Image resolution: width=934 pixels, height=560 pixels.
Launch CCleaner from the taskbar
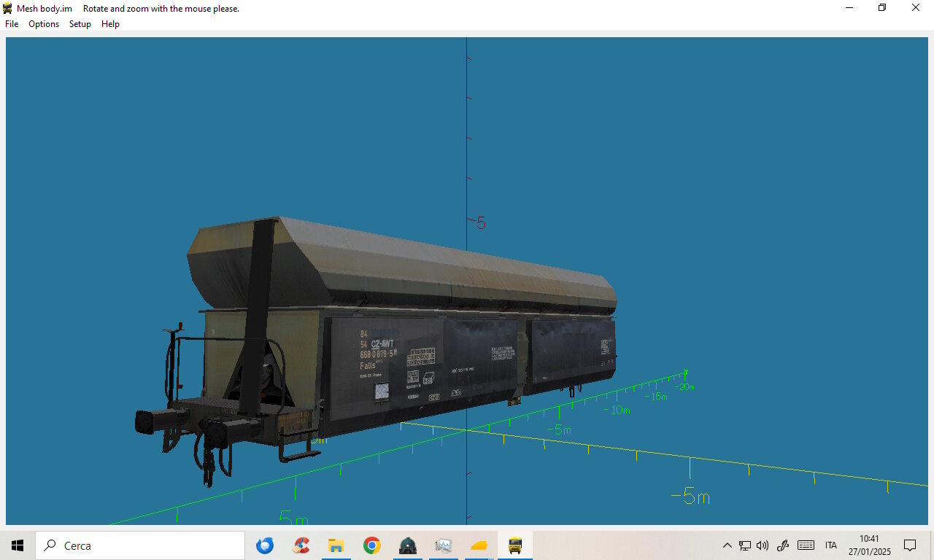coord(301,545)
